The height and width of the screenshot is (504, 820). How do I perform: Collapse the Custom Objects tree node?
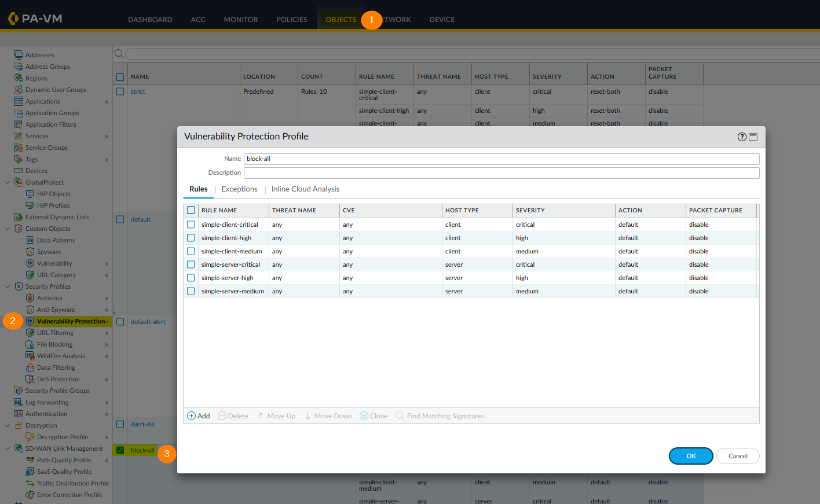(x=8, y=229)
